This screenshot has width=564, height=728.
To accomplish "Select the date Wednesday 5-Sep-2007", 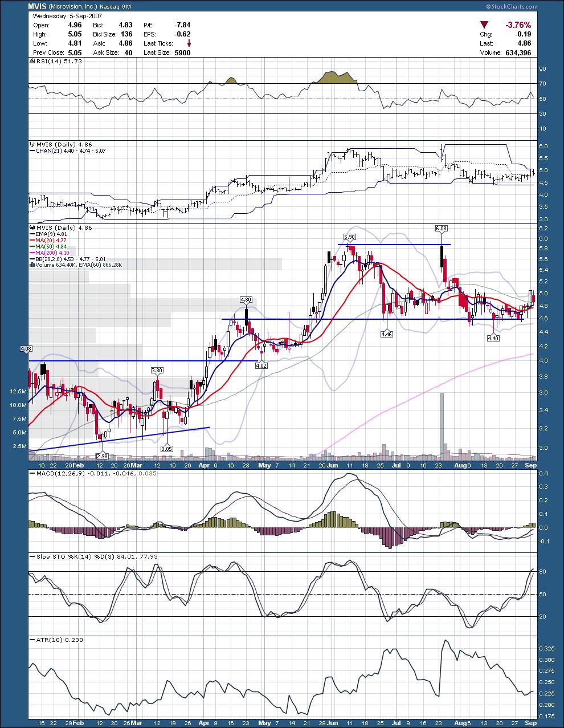I will point(68,16).
